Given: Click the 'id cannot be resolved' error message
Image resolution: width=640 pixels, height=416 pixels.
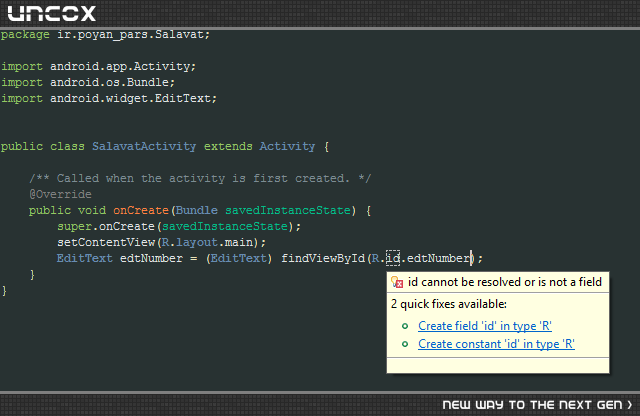Looking at the screenshot, I should point(505,282).
